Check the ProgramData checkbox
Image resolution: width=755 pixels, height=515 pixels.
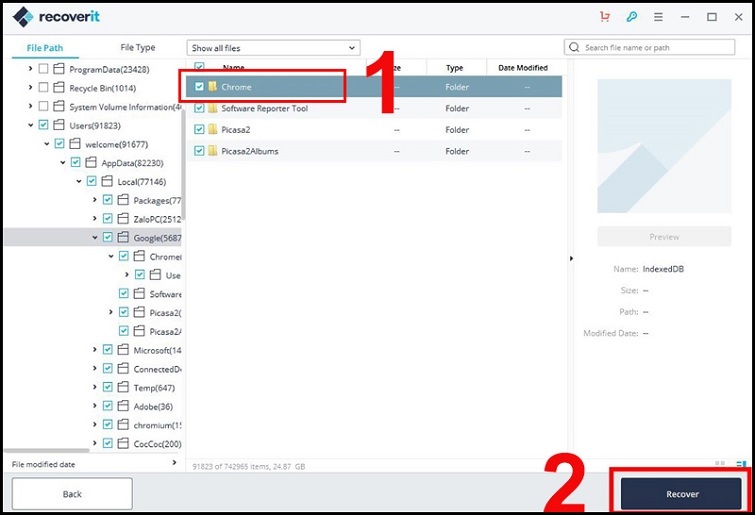pos(42,69)
